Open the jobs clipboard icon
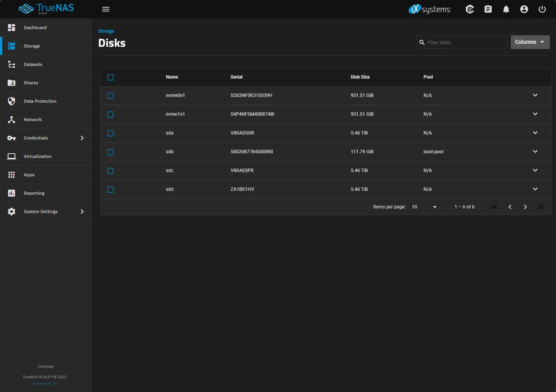Screen dimensions: 556x392 (488, 9)
